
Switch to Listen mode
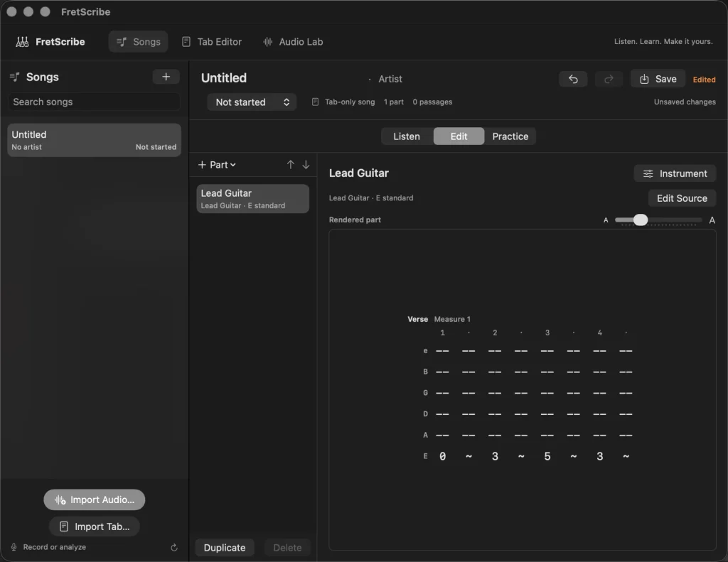click(x=407, y=136)
